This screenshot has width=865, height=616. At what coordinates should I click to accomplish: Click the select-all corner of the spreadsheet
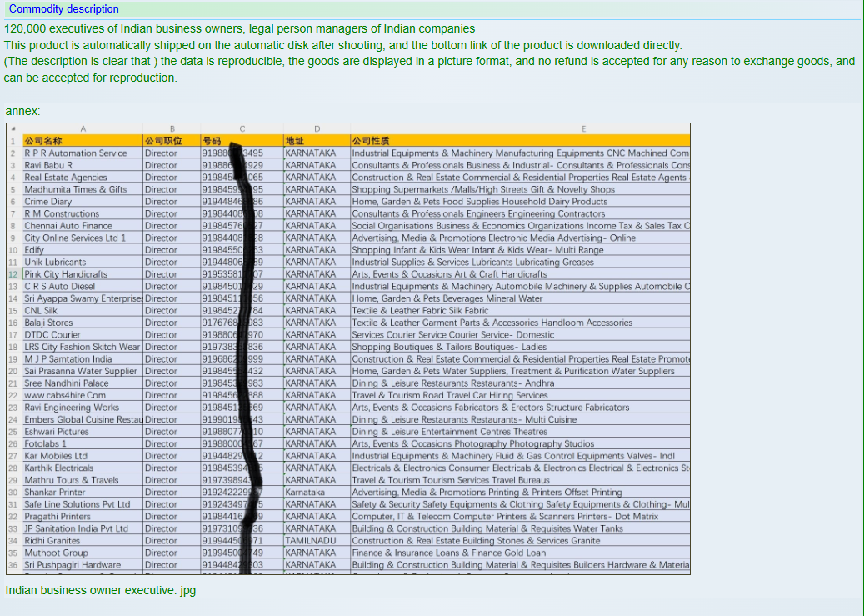[13, 128]
